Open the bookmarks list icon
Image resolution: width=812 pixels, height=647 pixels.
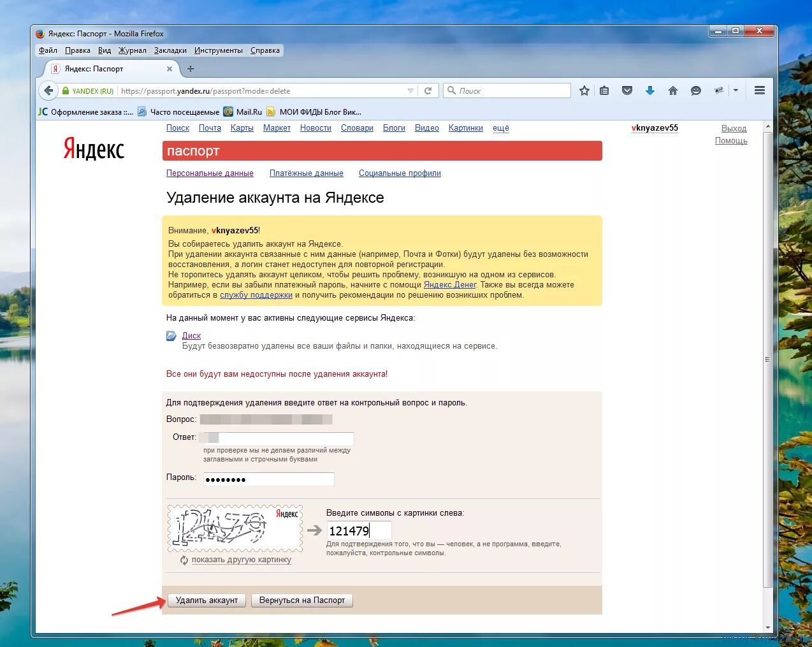604,91
